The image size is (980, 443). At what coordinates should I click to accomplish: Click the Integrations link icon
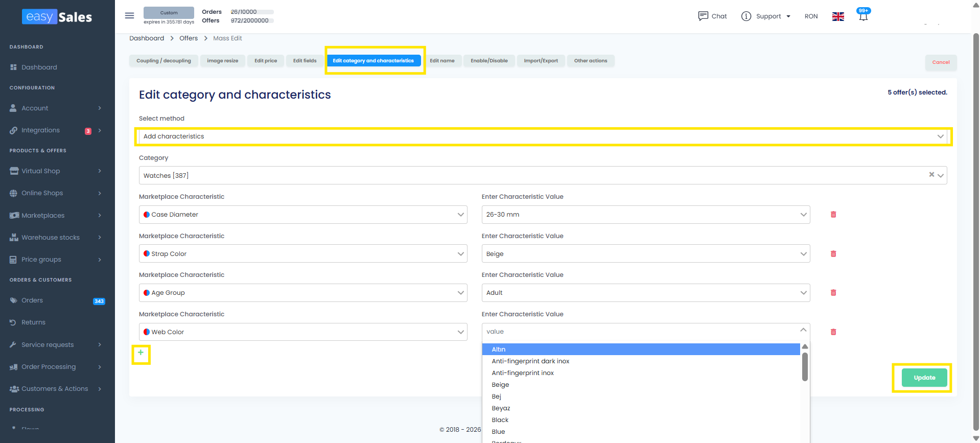click(13, 130)
